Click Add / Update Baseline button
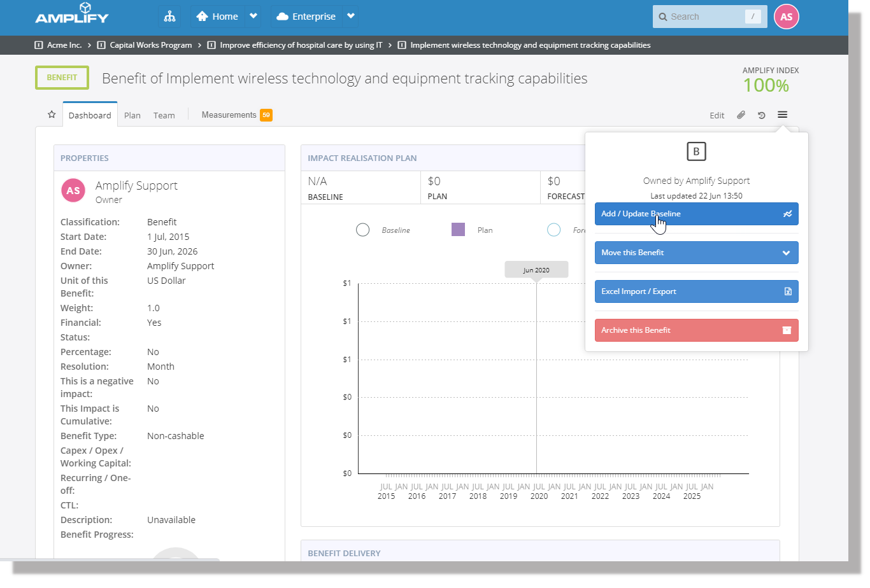The image size is (870, 588). coord(696,214)
